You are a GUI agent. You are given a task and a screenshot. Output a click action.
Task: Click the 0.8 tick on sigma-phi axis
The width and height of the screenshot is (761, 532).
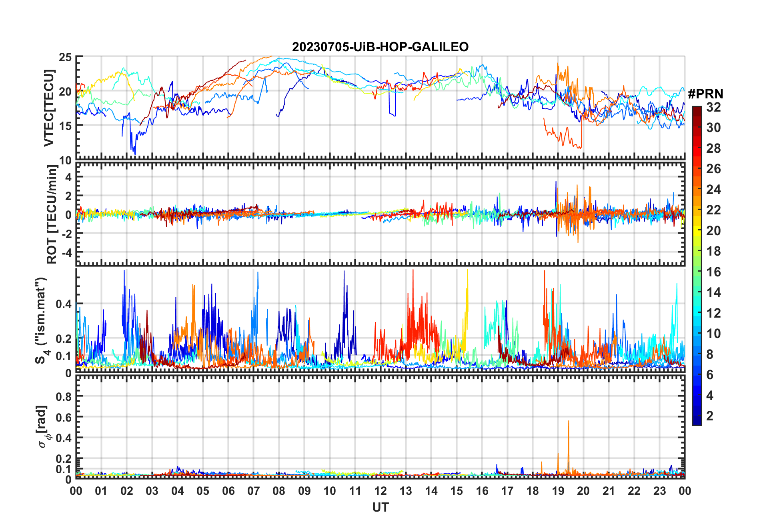(64, 396)
